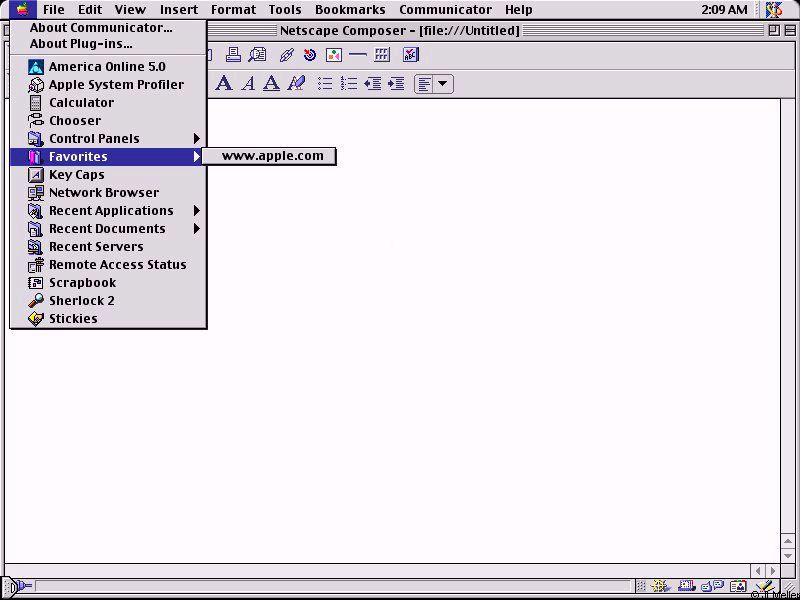Click the horizontal scrollbar's right arrow

coord(772,570)
